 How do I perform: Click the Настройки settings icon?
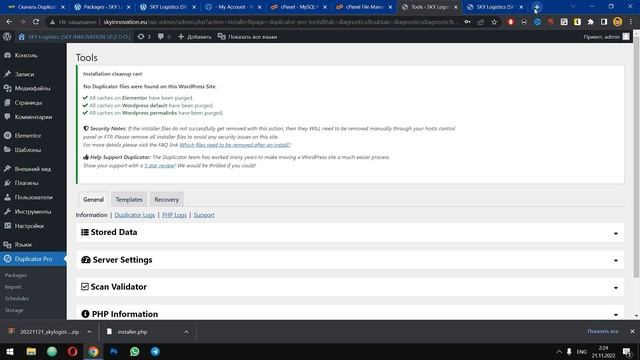coord(7,226)
